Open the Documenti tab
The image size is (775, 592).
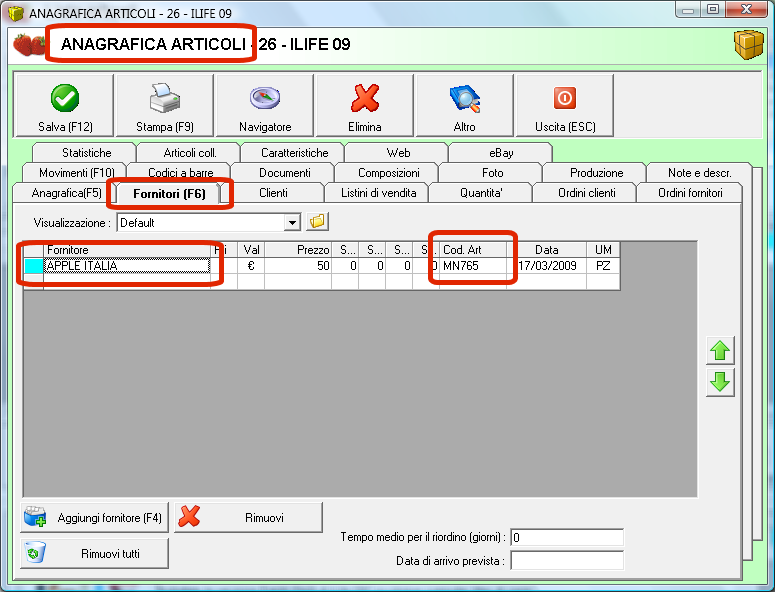tap(285, 173)
